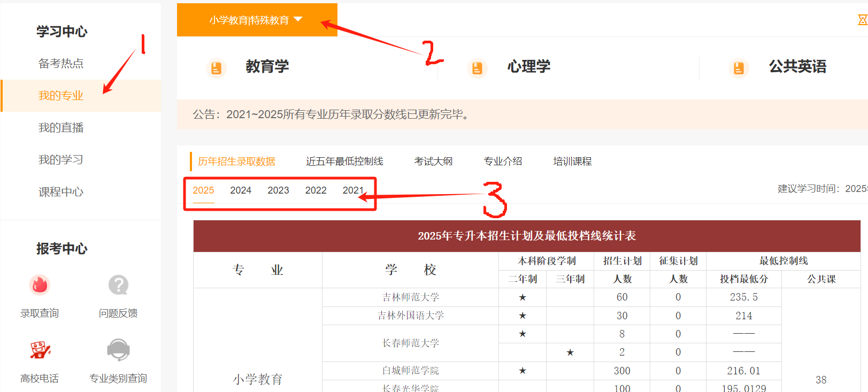Image resolution: width=868 pixels, height=392 pixels.
Task: Click the 投档最低分 column header
Action: click(744, 279)
